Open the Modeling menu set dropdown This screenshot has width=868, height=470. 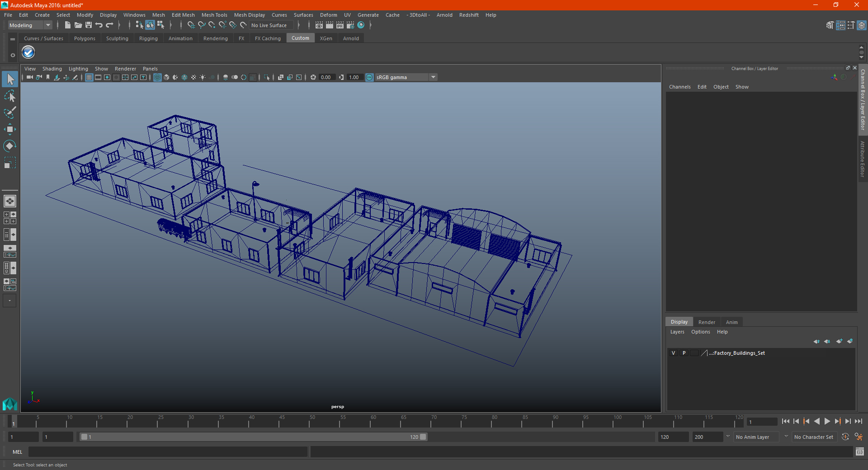[30, 25]
